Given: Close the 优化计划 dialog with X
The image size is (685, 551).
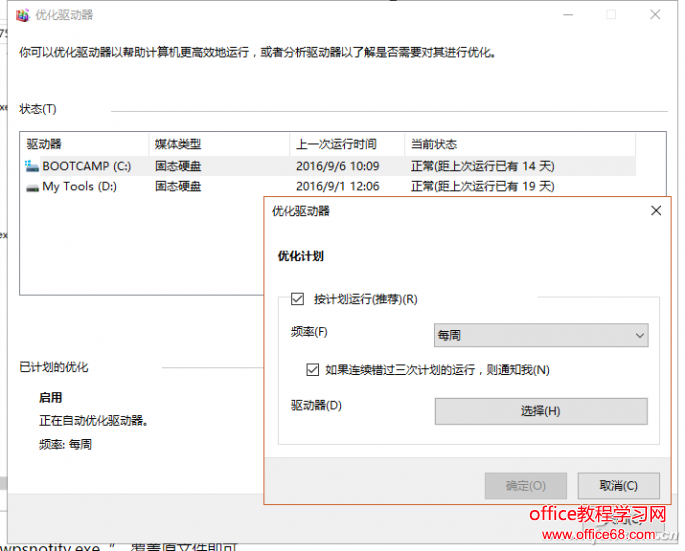Looking at the screenshot, I should pos(656,211).
